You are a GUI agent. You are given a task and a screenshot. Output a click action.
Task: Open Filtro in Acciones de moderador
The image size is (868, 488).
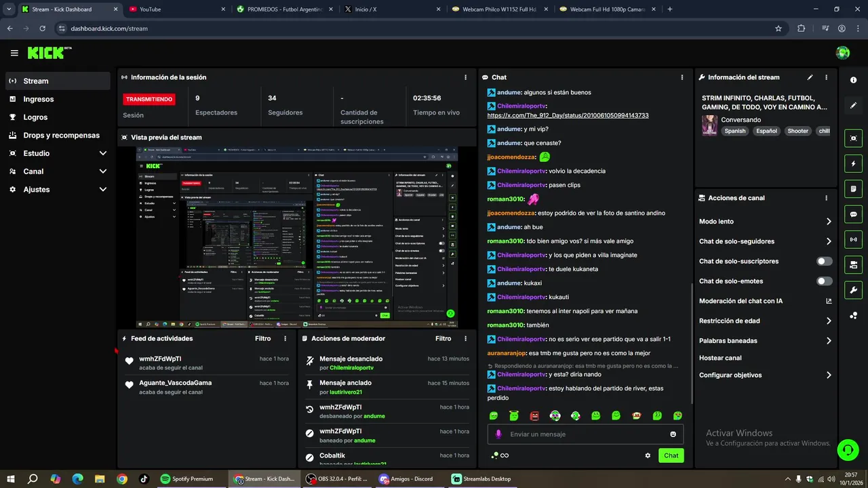tap(443, 338)
